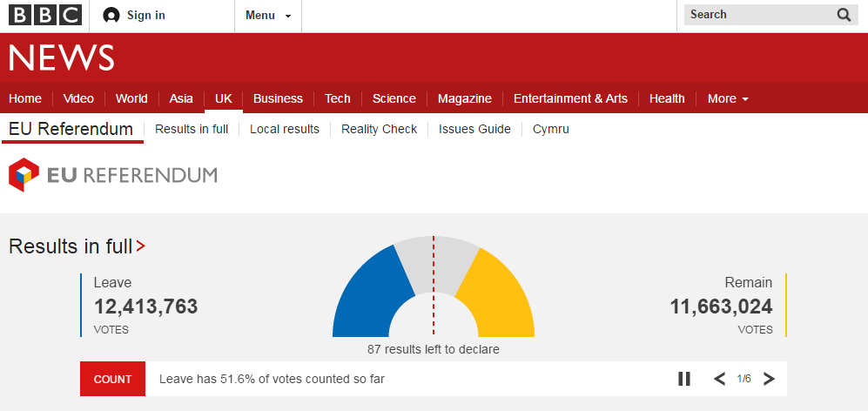Click the EU Referendum cube logo

point(24,175)
